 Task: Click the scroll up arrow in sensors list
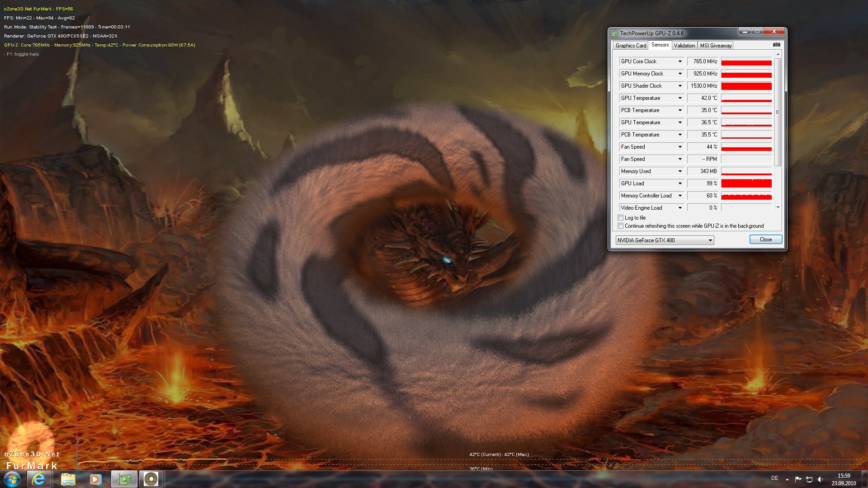[778, 54]
